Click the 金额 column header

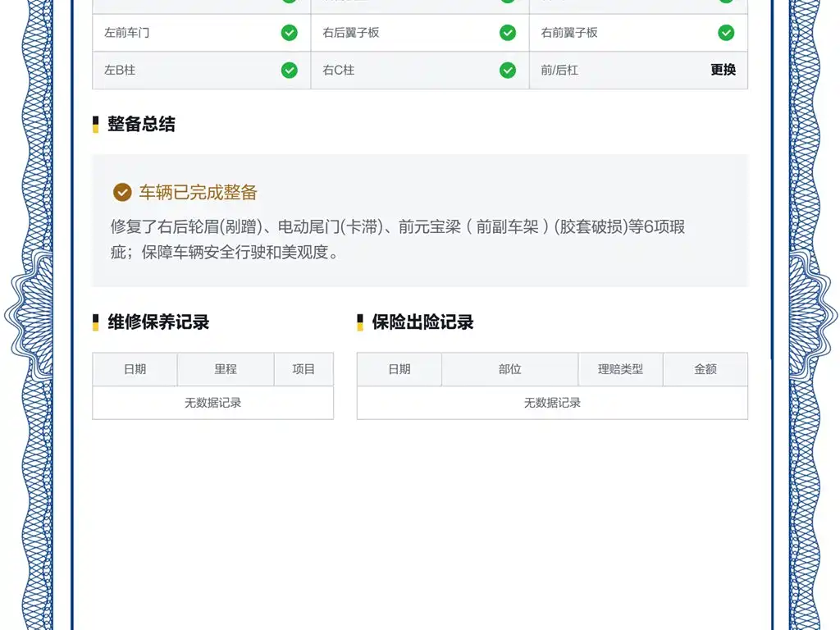705,369
